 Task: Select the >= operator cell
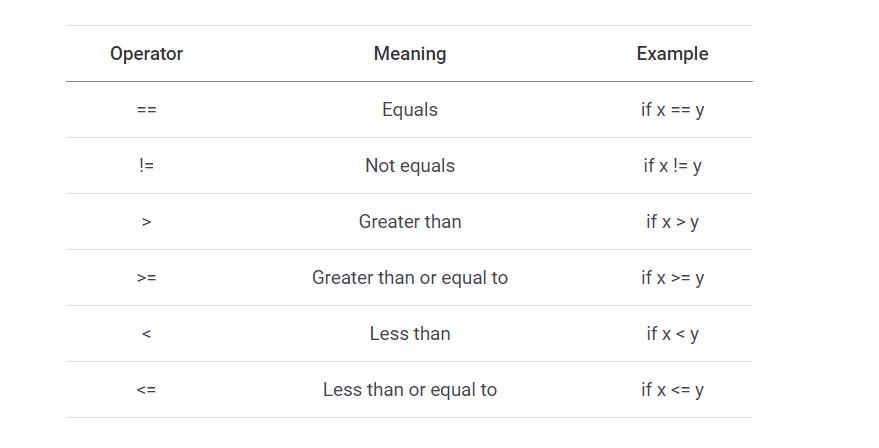pyautogui.click(x=146, y=278)
